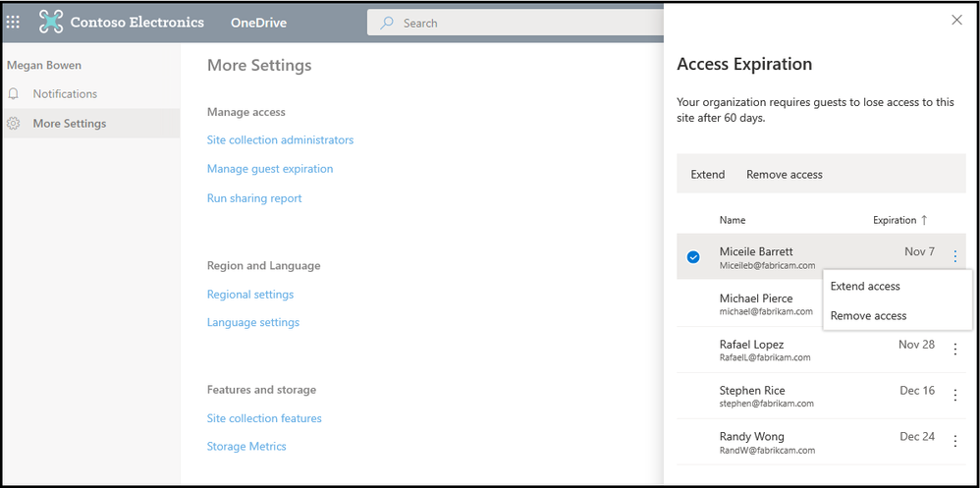Screen dimensions: 980x488
Task: Open Manage guest expiration link
Action: [x=269, y=169]
